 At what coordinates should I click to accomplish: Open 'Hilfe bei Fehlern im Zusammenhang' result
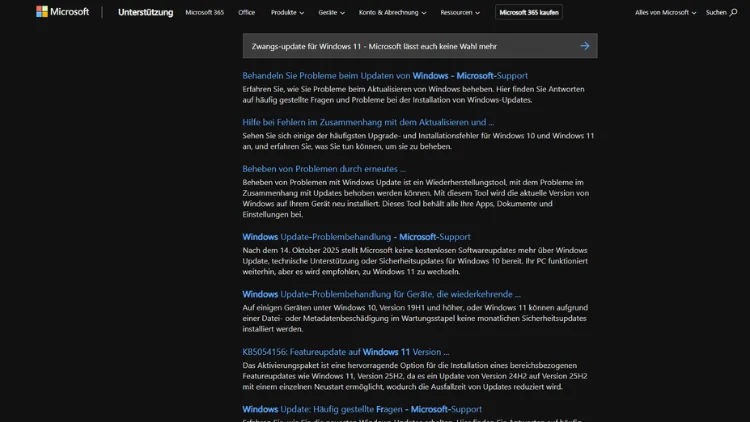368,122
